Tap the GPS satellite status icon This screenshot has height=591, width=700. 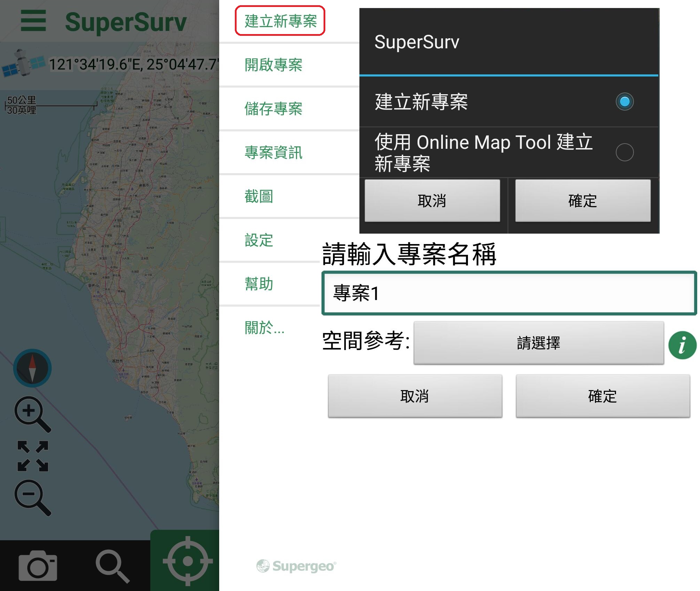click(23, 63)
